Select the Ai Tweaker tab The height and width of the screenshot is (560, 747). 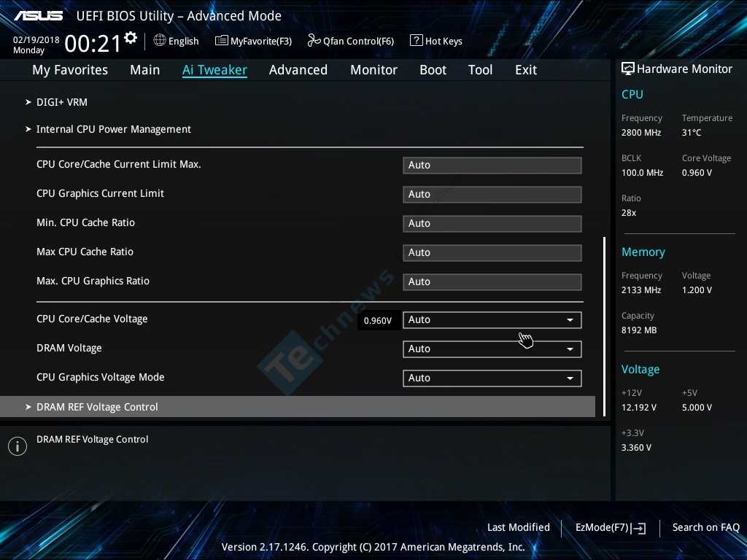click(x=214, y=70)
